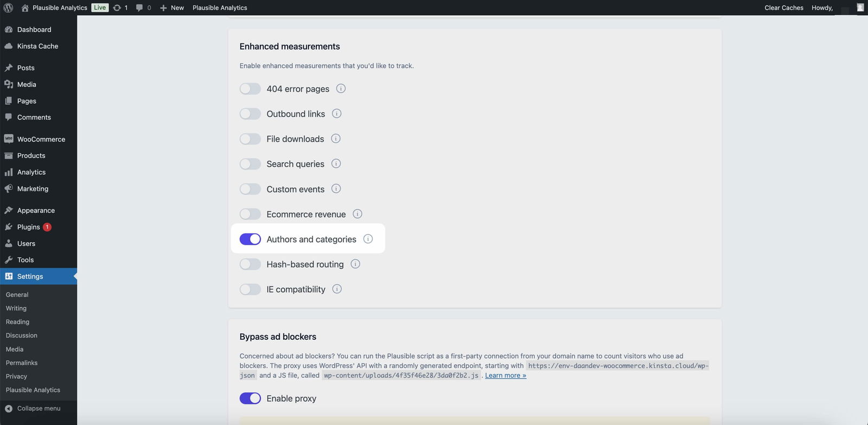Click the Clear Caches link
This screenshot has height=425, width=868.
[783, 8]
